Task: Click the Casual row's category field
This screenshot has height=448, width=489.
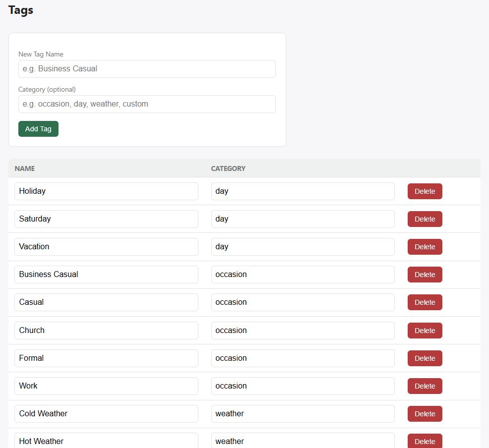Action: 303,302
